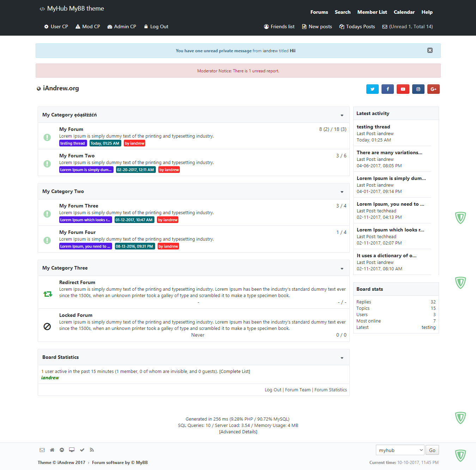
Task: Click the purple 'testing thread' label
Action: coord(73,143)
